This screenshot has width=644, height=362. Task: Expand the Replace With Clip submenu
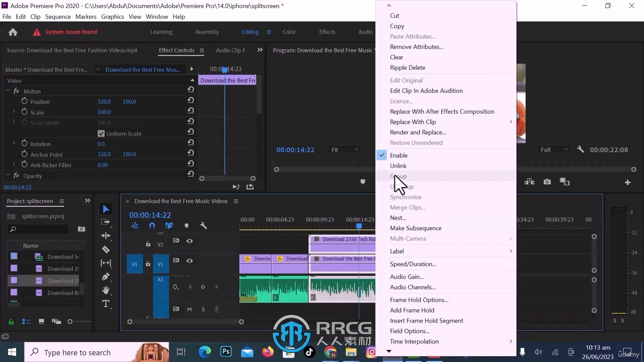tap(511, 122)
